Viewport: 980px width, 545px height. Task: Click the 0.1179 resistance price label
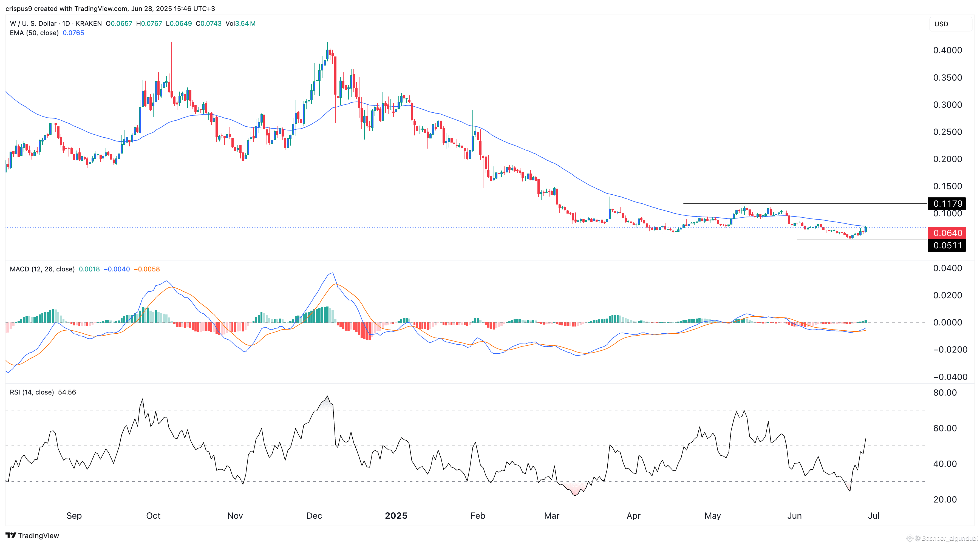click(x=947, y=203)
